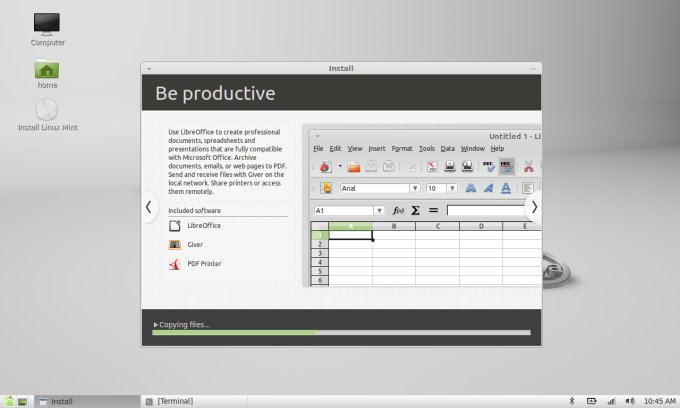Open the View menu in LibreOffice preview
Viewport: 680px width, 408px height.
[355, 148]
